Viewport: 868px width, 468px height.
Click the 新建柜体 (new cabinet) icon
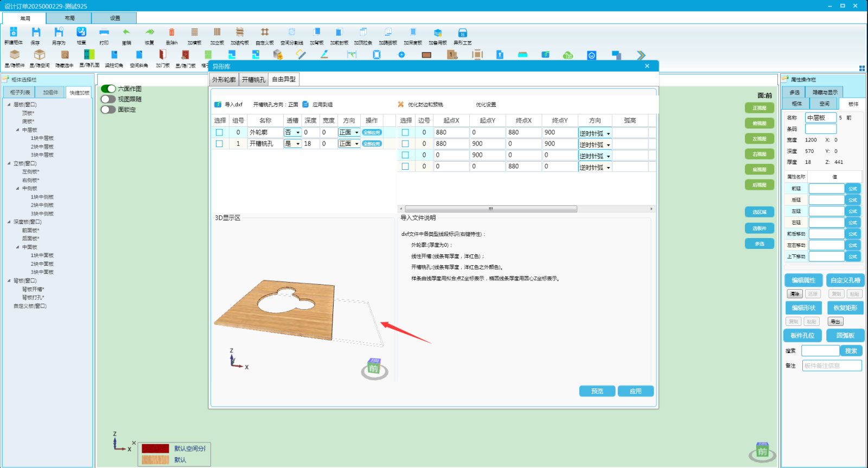point(14,33)
